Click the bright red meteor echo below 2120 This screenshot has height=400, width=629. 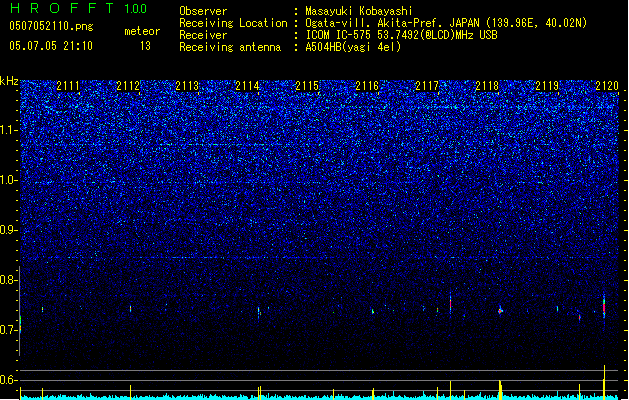pyautogui.click(x=604, y=308)
